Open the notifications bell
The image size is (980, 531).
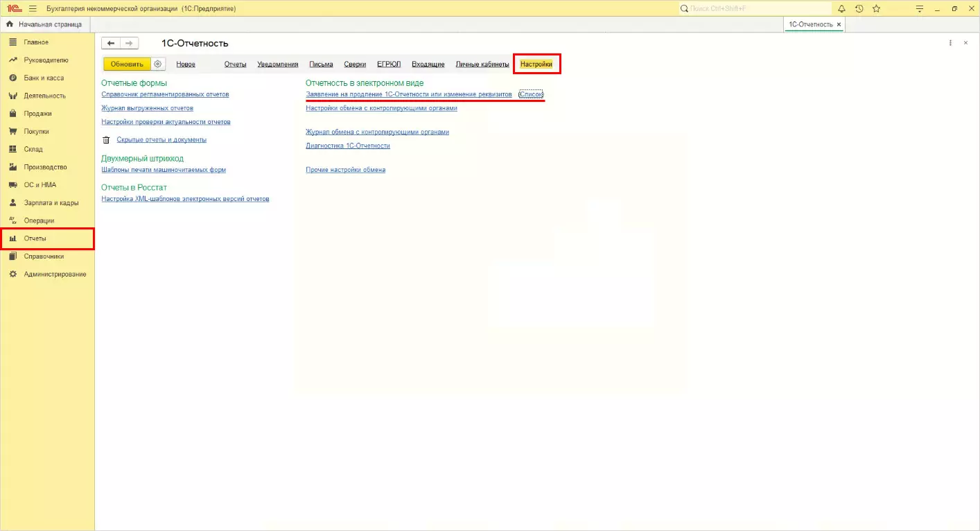[842, 8]
